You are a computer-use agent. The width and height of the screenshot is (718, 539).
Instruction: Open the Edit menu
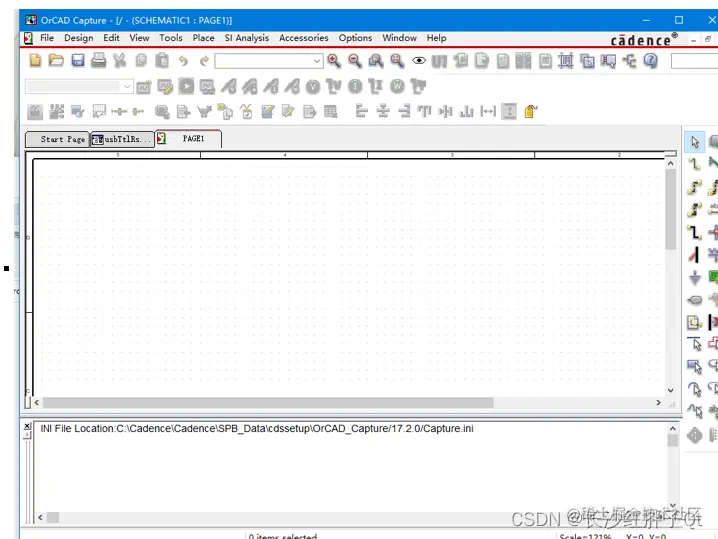click(x=111, y=38)
